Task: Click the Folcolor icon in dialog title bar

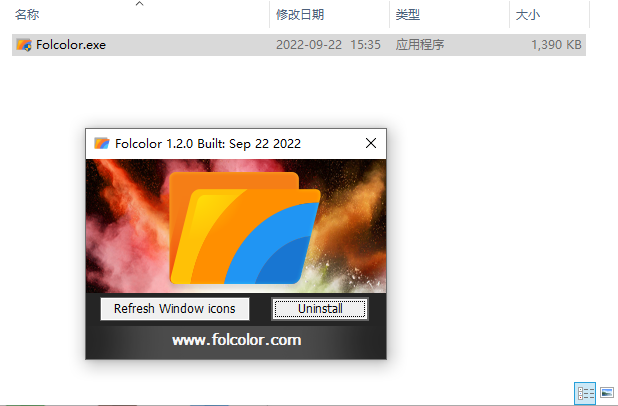Action: [x=101, y=143]
